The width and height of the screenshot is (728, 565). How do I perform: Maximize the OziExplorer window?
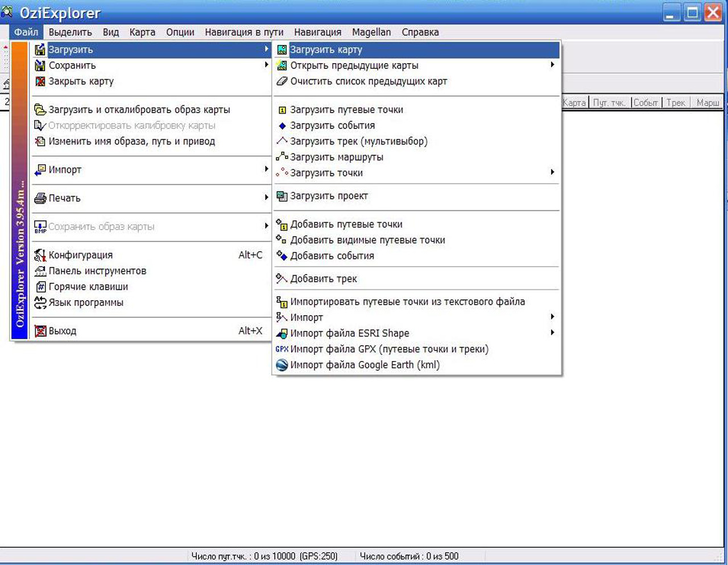[x=692, y=13]
